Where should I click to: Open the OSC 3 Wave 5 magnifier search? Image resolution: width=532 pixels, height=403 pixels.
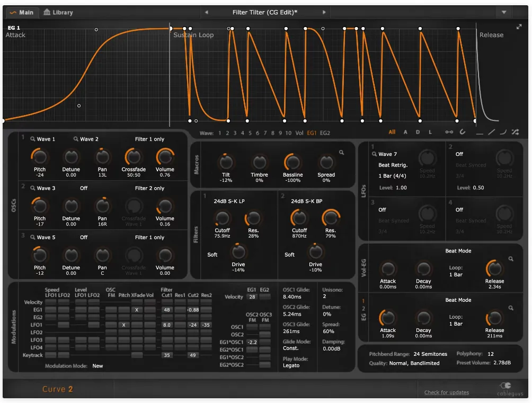point(32,238)
